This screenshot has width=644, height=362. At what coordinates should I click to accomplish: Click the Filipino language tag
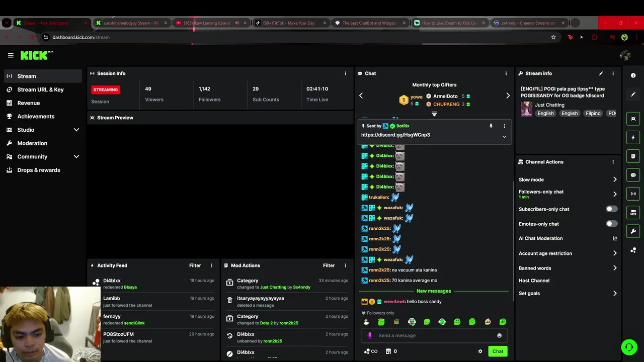point(593,114)
